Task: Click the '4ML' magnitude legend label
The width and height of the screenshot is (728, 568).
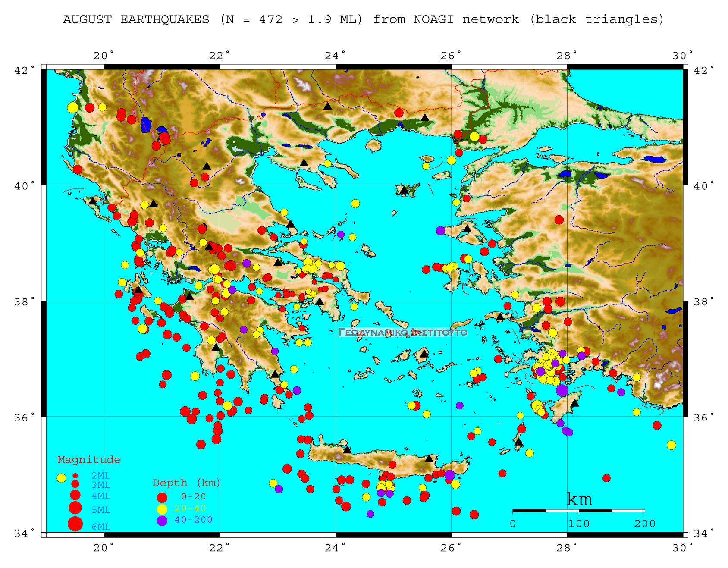Action: click(x=101, y=496)
